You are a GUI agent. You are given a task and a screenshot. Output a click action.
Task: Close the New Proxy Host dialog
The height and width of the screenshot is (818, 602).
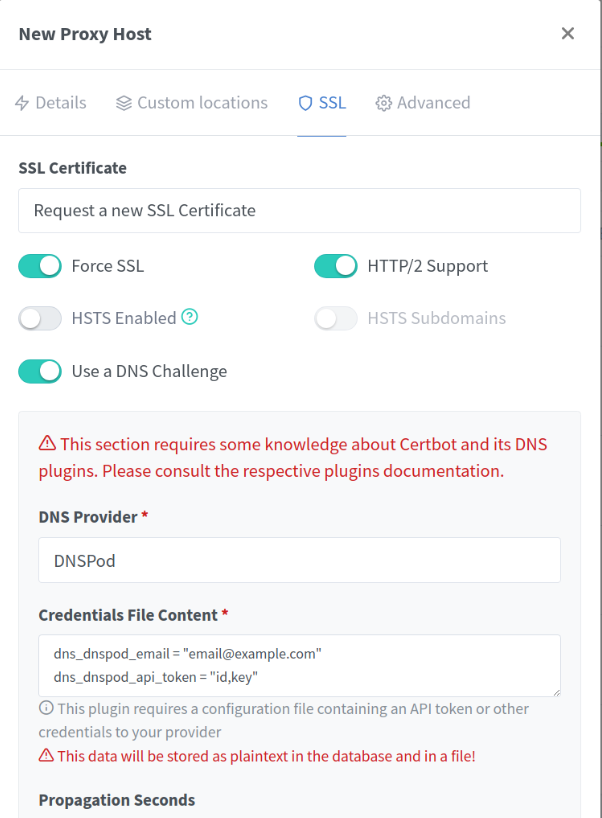pos(568,34)
